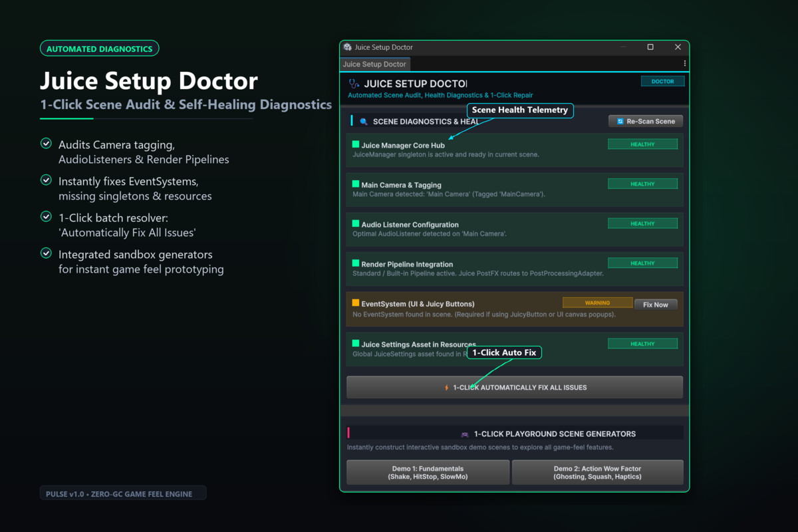Image resolution: width=798 pixels, height=532 pixels.
Task: Click the gamepad icon beside Playground Scene Generators
Action: point(465,434)
